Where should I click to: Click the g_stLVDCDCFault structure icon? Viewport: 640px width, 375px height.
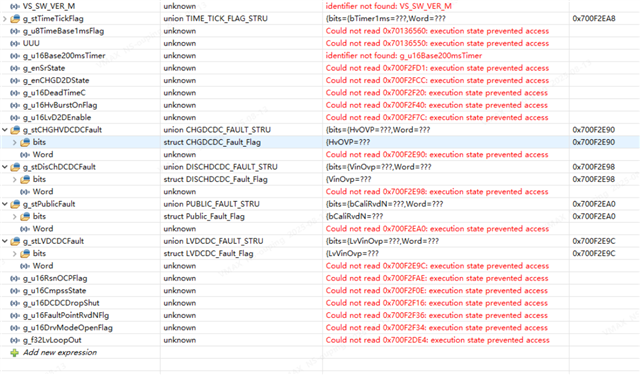coord(15,241)
